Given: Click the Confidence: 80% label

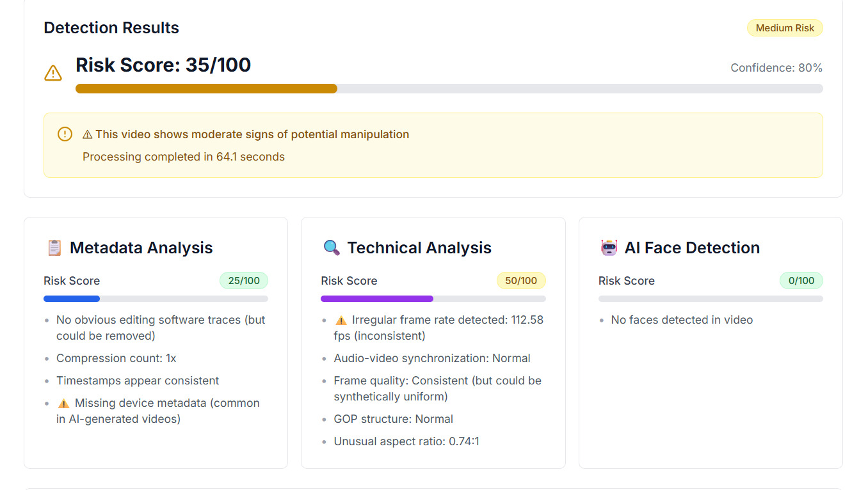Looking at the screenshot, I should pyautogui.click(x=776, y=68).
